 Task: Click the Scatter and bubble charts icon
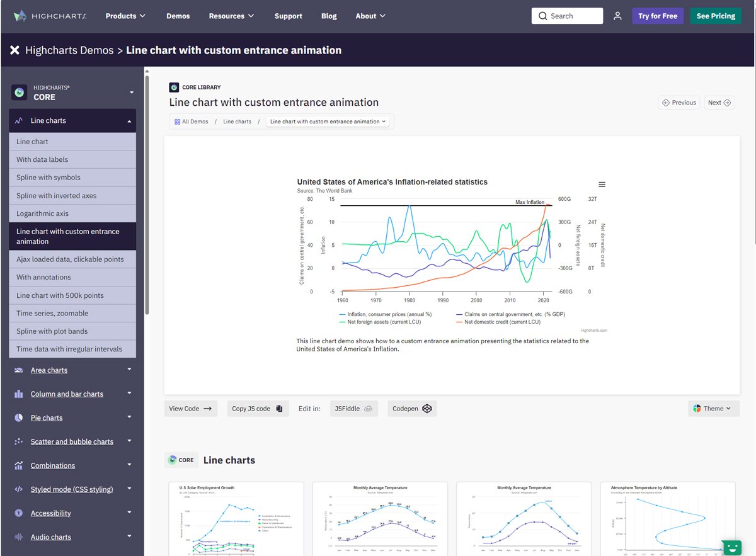[18, 441]
